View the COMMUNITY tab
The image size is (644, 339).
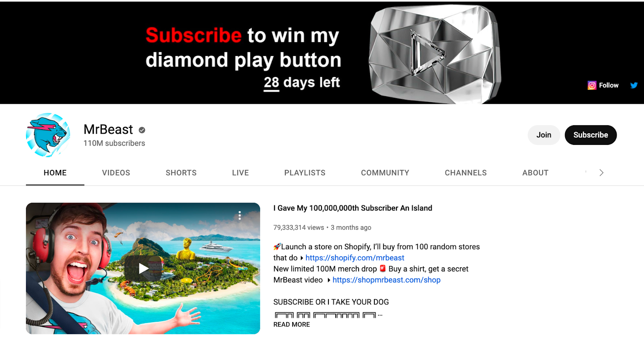(x=385, y=173)
